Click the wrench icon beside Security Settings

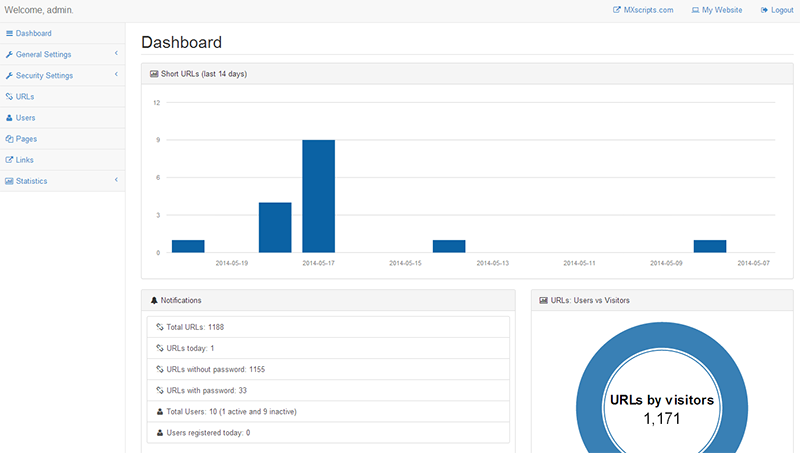tap(9, 76)
